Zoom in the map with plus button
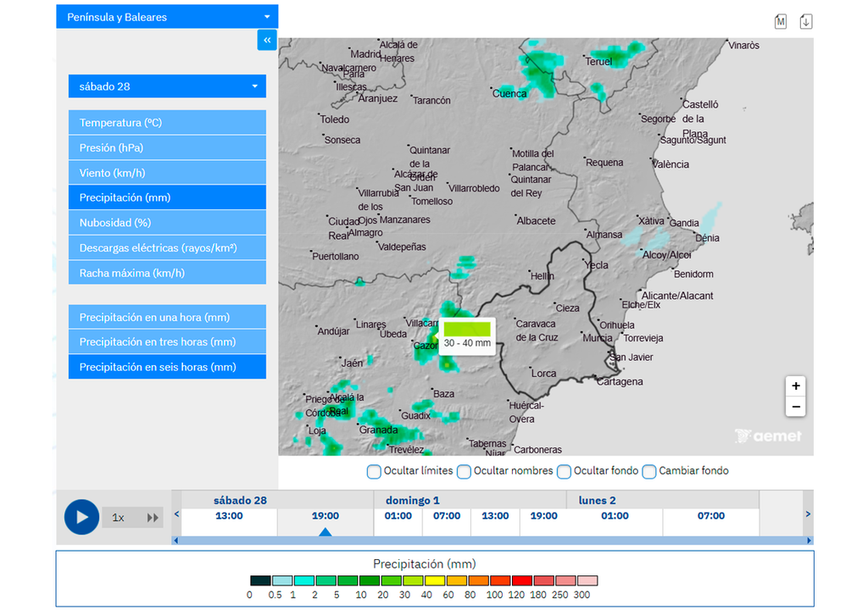 (x=795, y=386)
